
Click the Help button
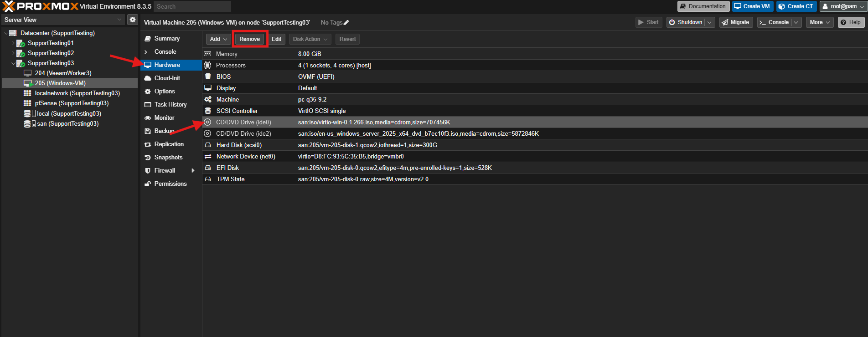[x=851, y=22]
